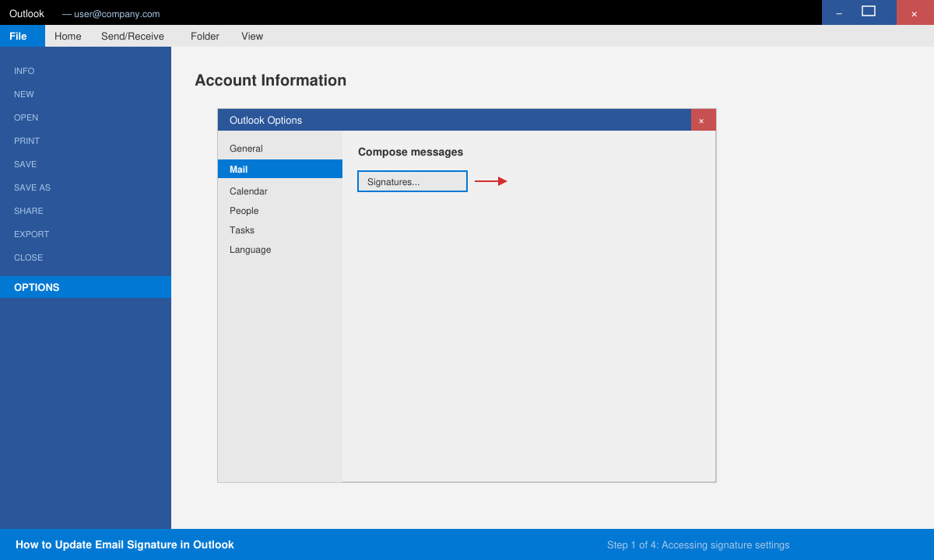The width and height of the screenshot is (934, 560).
Task: Click the Compose messages heading
Action: 410,152
